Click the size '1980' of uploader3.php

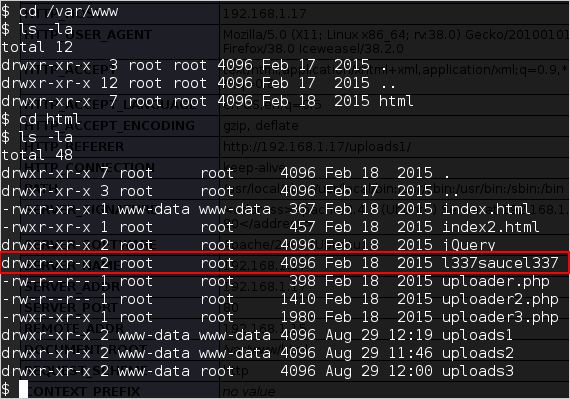pos(297,317)
